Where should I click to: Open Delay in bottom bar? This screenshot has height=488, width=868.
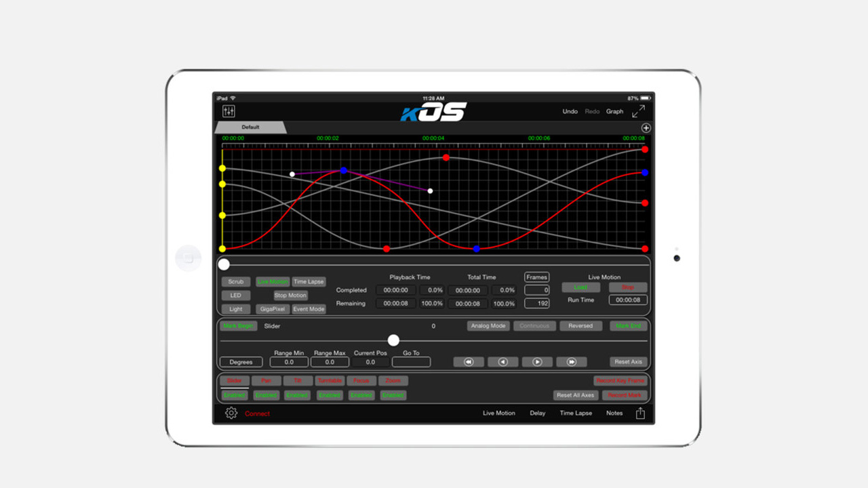point(538,413)
